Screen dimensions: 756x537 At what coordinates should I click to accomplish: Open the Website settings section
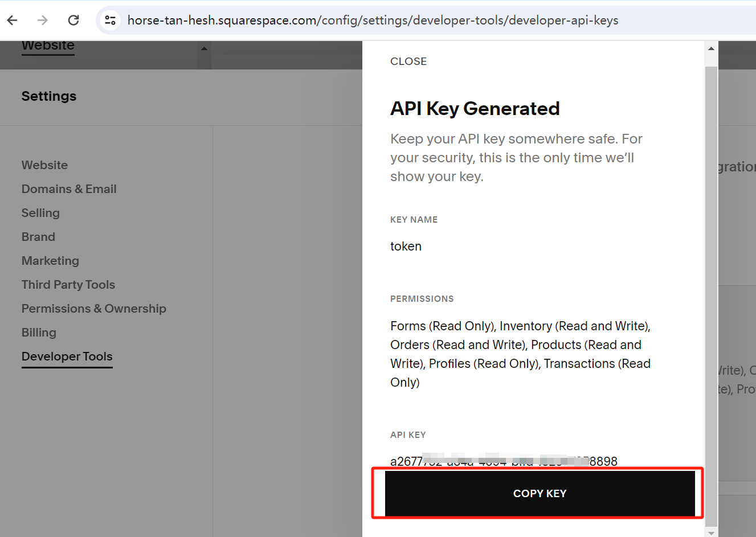(44, 165)
